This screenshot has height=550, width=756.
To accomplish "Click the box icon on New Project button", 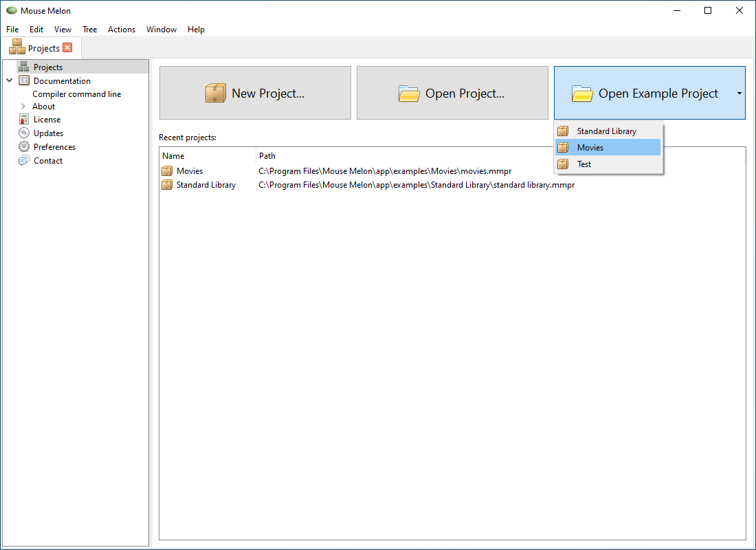I will [x=215, y=93].
